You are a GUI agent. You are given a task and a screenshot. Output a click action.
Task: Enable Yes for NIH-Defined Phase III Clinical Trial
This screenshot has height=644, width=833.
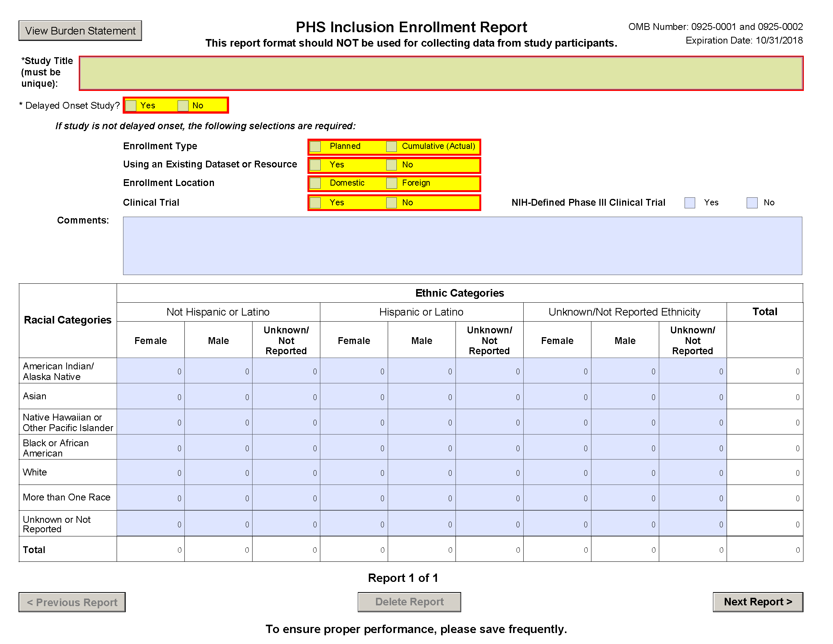pyautogui.click(x=689, y=203)
